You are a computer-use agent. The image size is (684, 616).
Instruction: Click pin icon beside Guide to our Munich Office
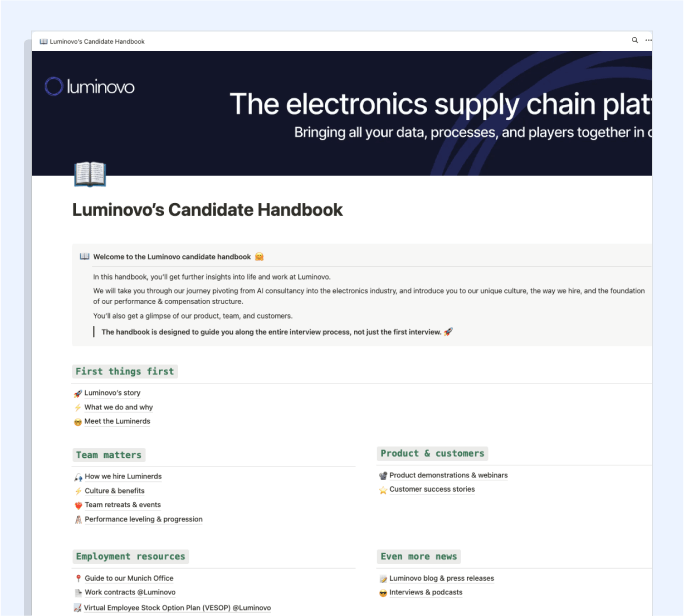[78, 578]
